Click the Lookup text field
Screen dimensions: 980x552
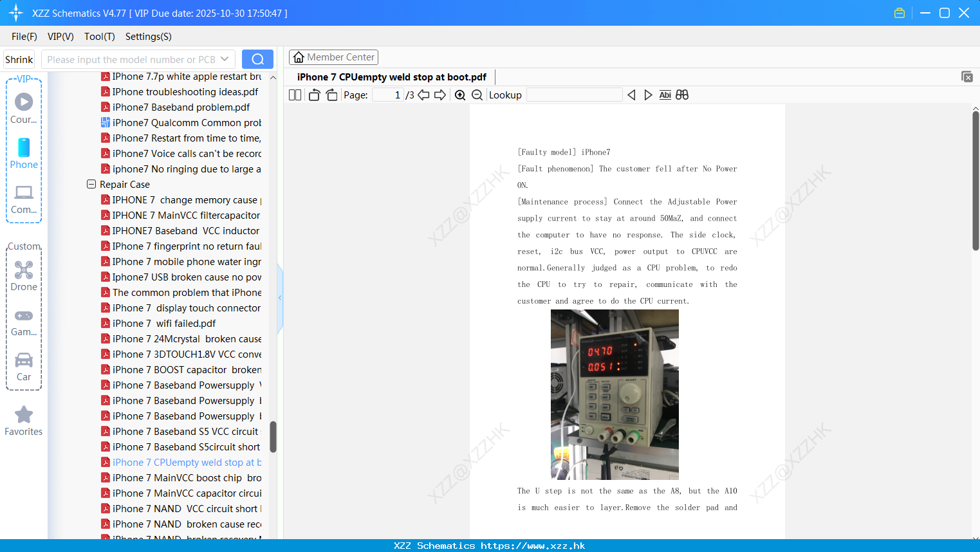pyautogui.click(x=574, y=95)
